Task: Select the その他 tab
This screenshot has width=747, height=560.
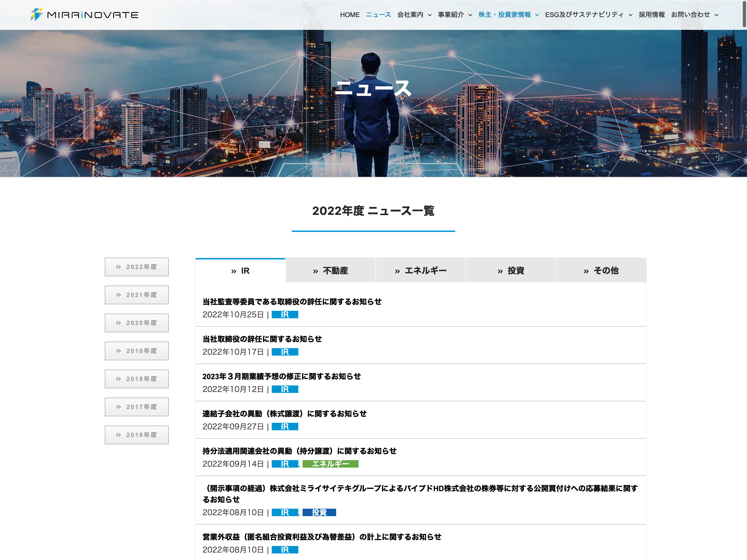Action: coord(601,271)
